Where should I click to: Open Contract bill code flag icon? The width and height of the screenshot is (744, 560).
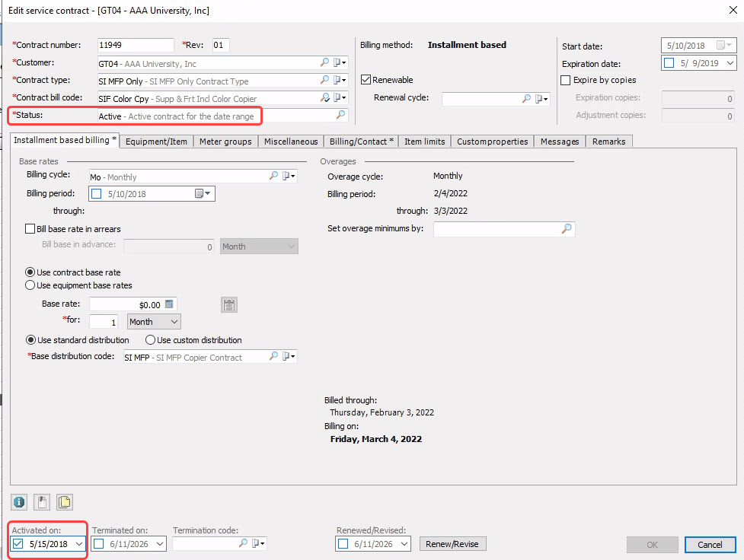click(340, 97)
